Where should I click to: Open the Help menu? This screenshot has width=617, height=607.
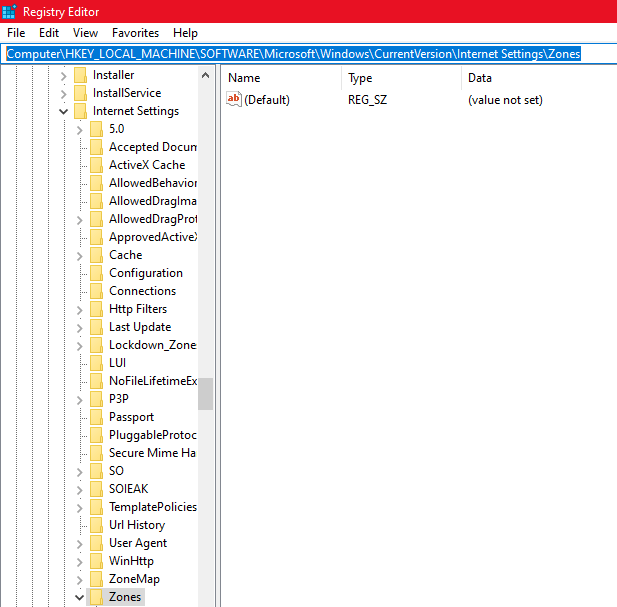185,33
